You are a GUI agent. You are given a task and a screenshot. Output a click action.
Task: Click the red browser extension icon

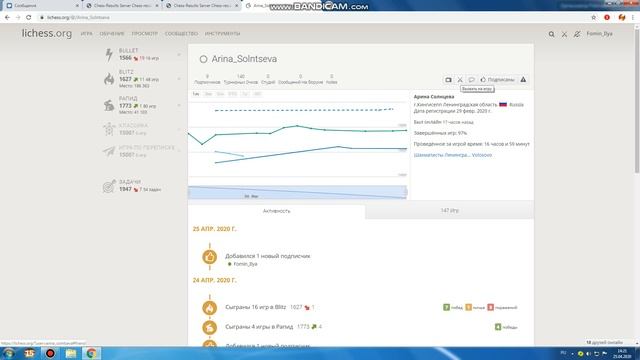pos(607,18)
